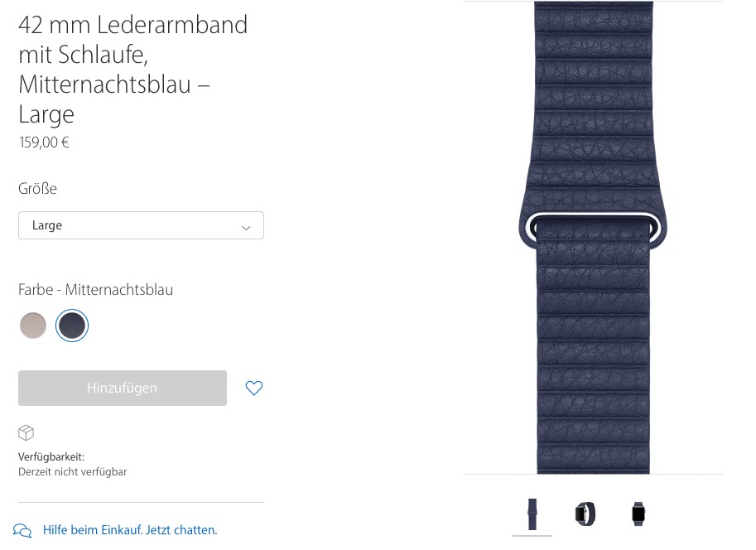756x550 pixels.
Task: Click the shipping box availability icon
Action: [x=26, y=432]
